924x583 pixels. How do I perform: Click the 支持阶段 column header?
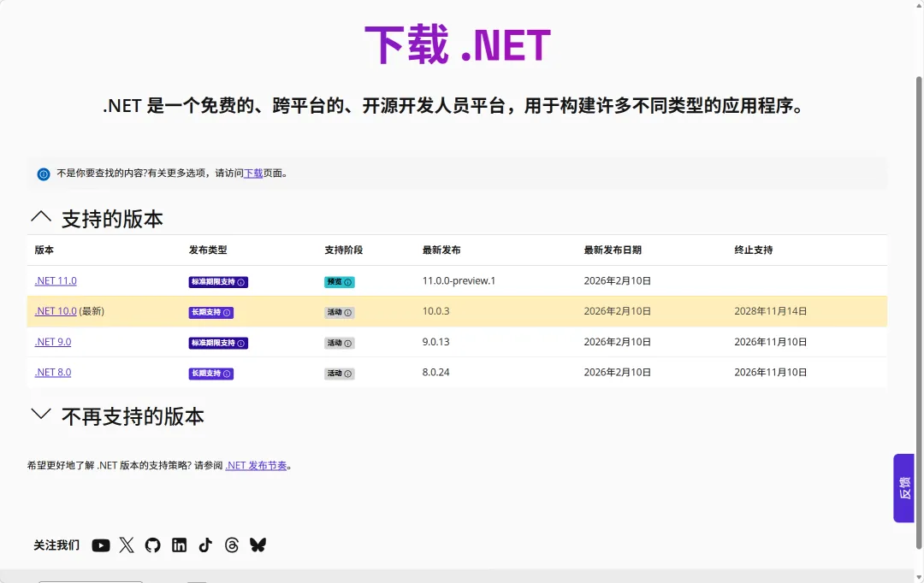pyautogui.click(x=344, y=250)
